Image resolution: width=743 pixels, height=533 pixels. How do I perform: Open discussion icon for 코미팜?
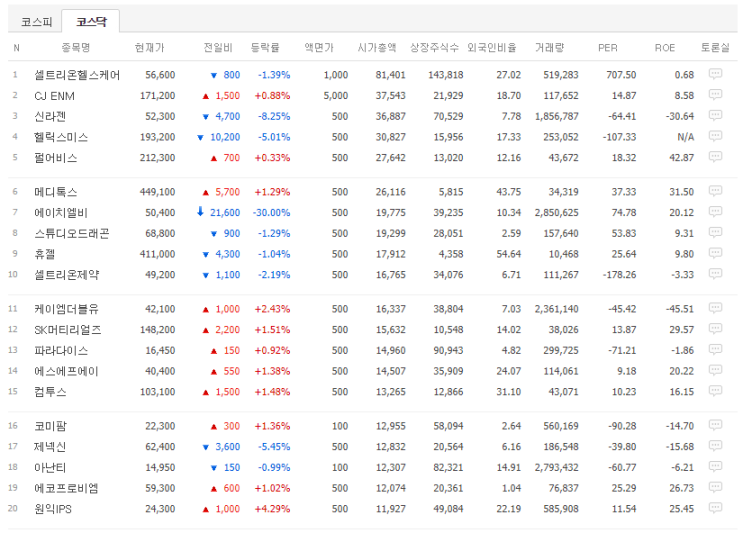pos(715,425)
